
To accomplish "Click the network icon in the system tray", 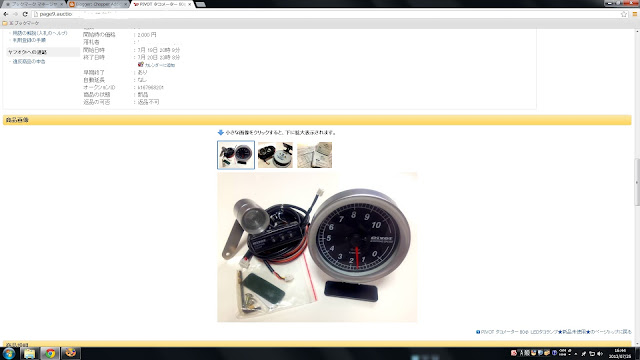I will point(592,353).
